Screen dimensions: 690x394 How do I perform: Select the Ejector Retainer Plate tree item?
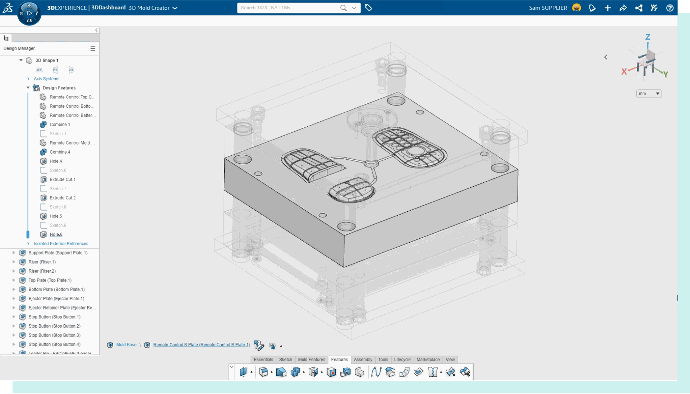point(61,308)
